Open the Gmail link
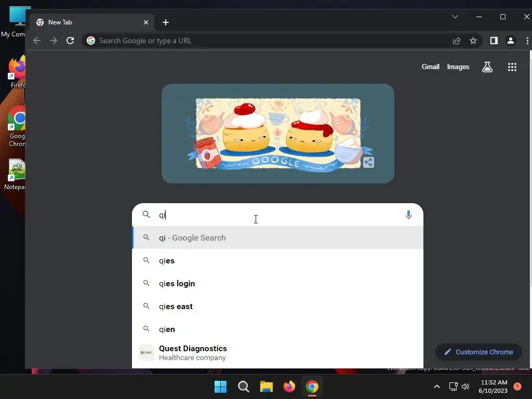 click(x=430, y=67)
